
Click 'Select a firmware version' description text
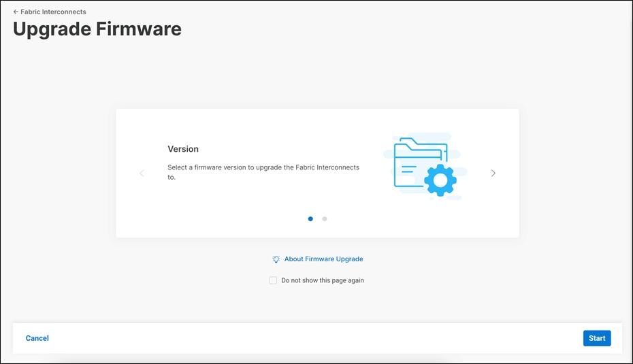tap(263, 172)
